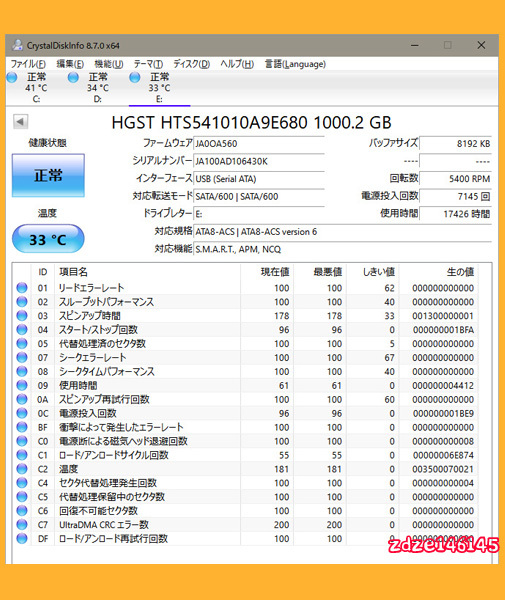Viewport: 505px width, 600px height.
Task: Click the S.M.A.R.T., APM, NCQ features field
Action: point(342,249)
